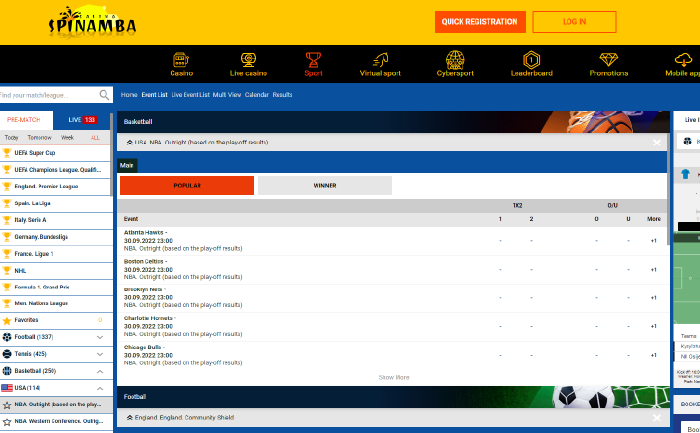700x433 pixels.
Task: Select the POPULAR market tab
Action: pos(187,186)
